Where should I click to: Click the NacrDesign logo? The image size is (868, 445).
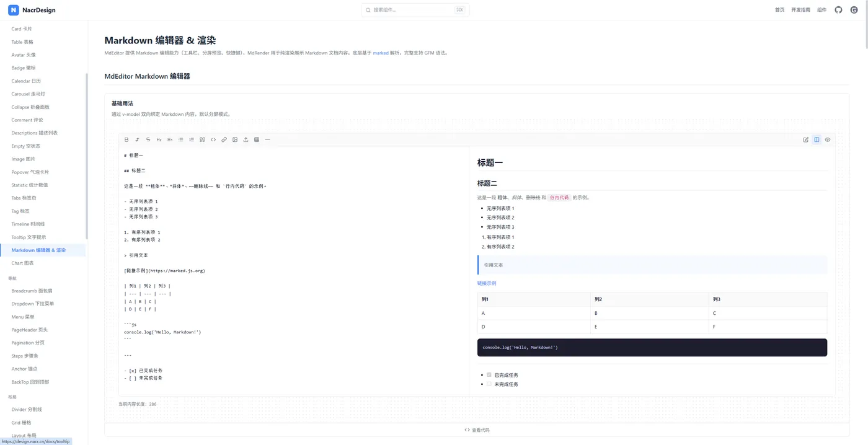click(x=32, y=10)
